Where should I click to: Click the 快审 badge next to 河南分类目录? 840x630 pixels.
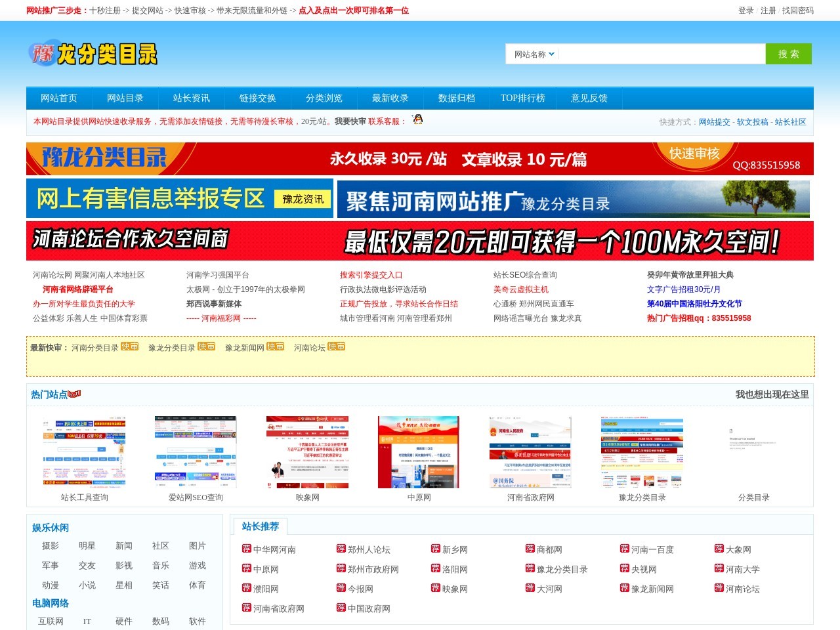pos(129,346)
